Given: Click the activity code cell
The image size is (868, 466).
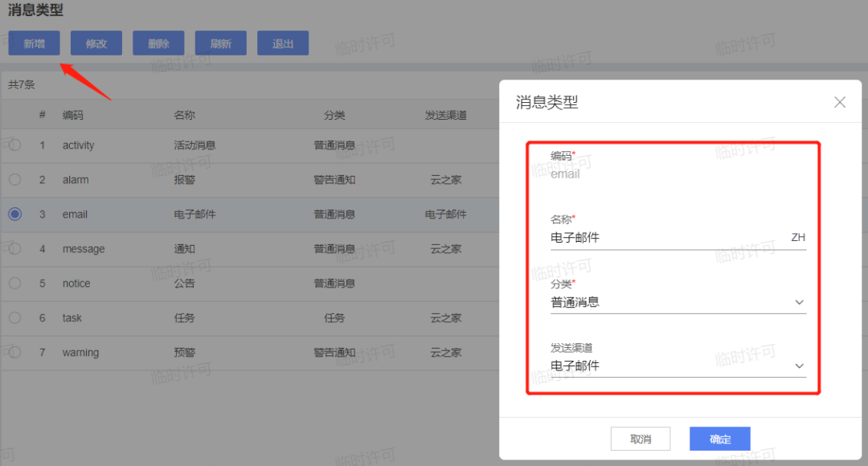Looking at the screenshot, I should (78, 145).
